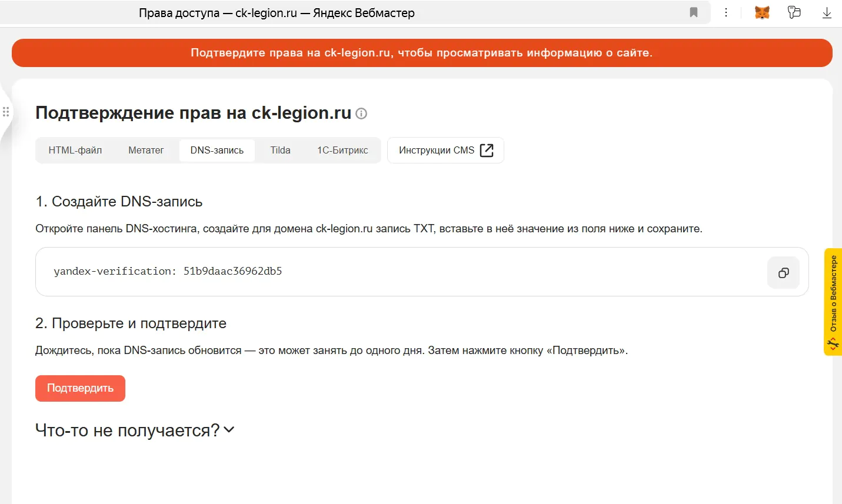Click the Дождитесь, пока DNS-запись обновится text
The height and width of the screenshot is (504, 842).
pyautogui.click(x=331, y=351)
